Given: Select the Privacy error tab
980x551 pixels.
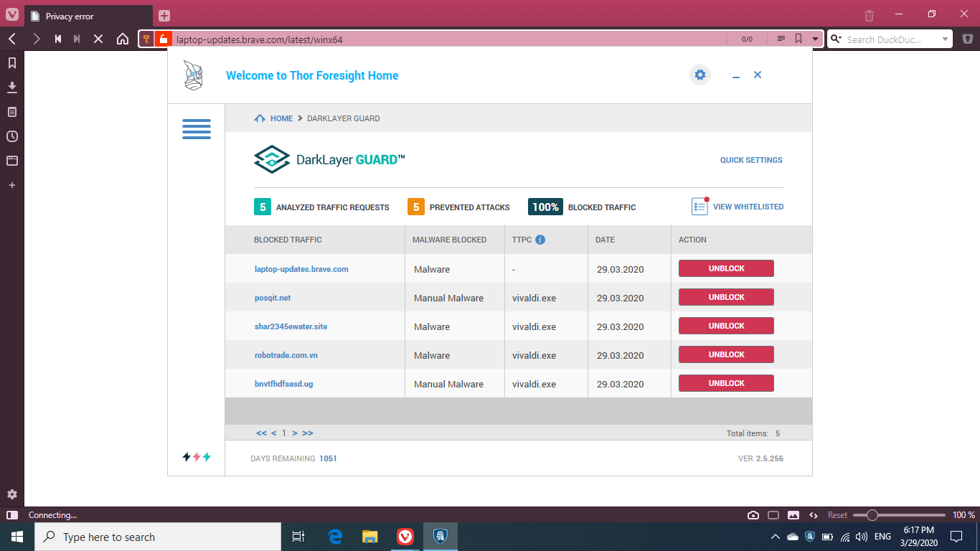Looking at the screenshot, I should 89,16.
